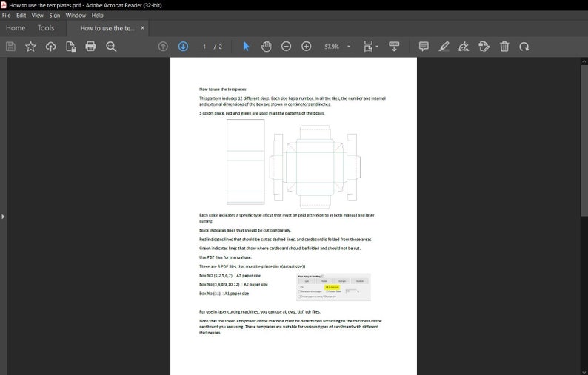Zoom in with the plus icon

pyautogui.click(x=307, y=47)
